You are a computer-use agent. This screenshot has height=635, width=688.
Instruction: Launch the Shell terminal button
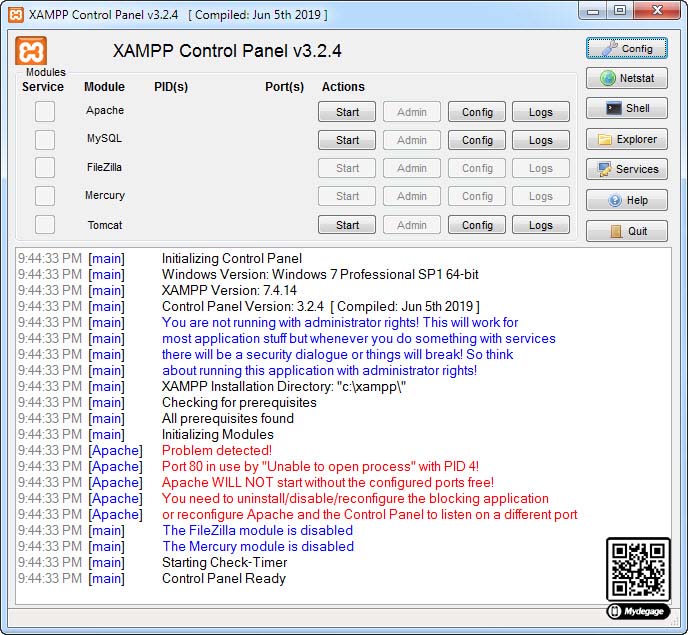627,108
